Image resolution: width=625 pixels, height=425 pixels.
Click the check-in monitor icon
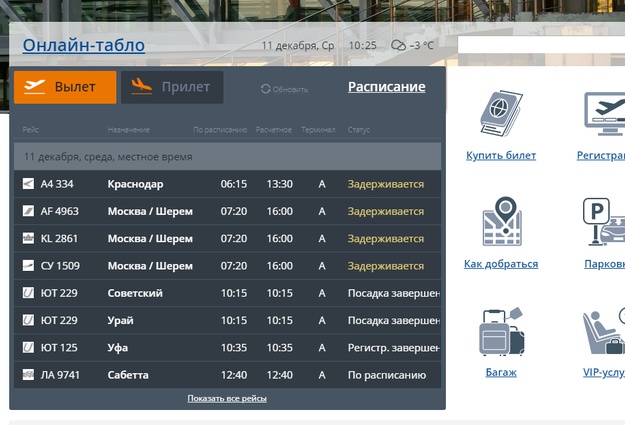(605, 113)
